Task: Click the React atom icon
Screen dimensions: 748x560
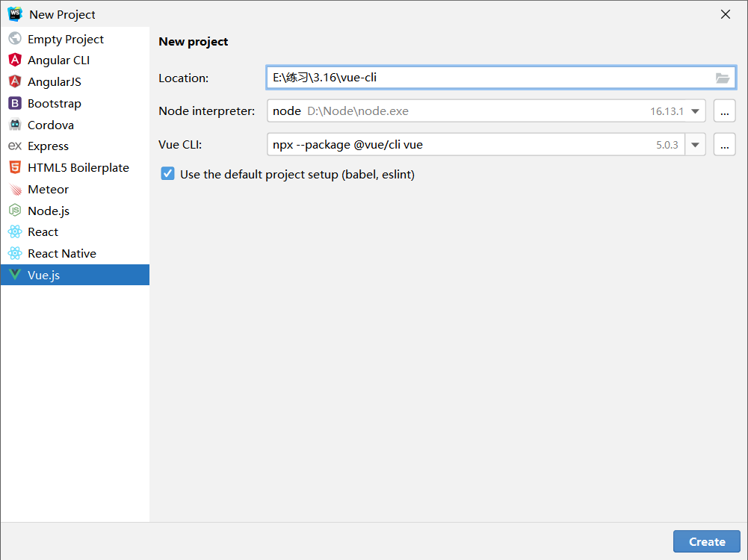Action: coord(15,232)
